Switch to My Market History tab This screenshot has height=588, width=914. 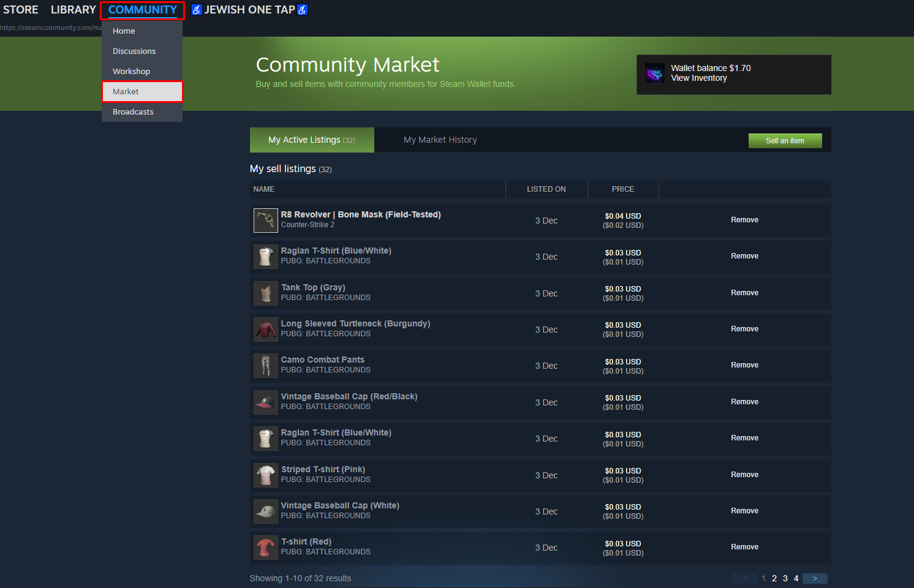(x=440, y=140)
